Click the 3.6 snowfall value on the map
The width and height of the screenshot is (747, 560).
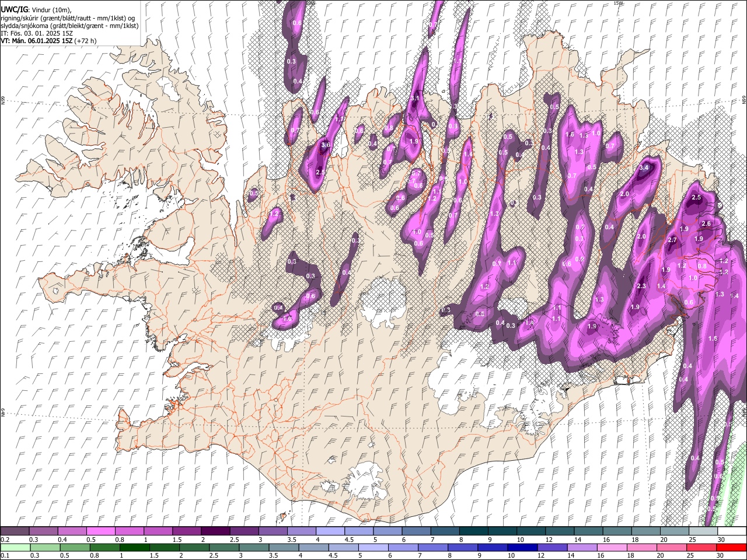(326, 145)
